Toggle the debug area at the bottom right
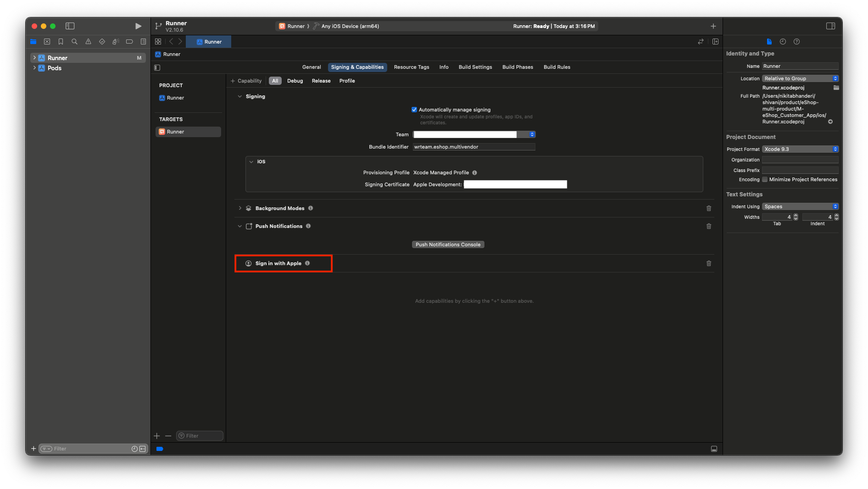The width and height of the screenshot is (868, 489). 714,449
